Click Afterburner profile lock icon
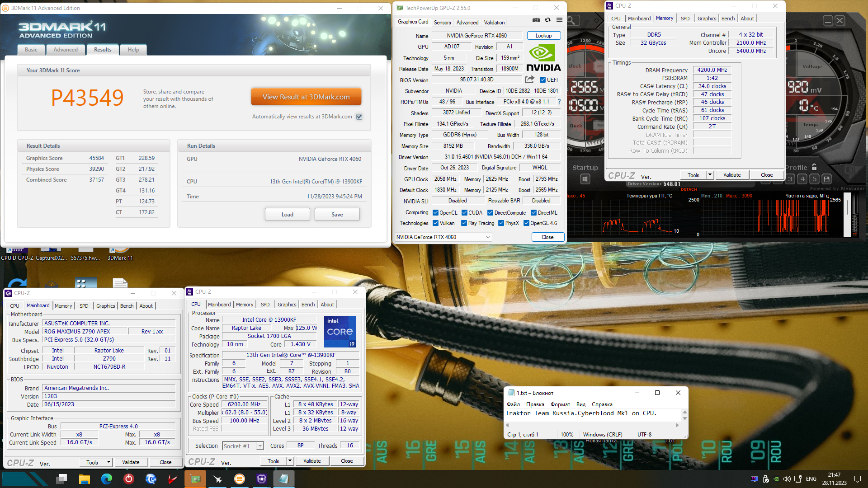 click(814, 167)
